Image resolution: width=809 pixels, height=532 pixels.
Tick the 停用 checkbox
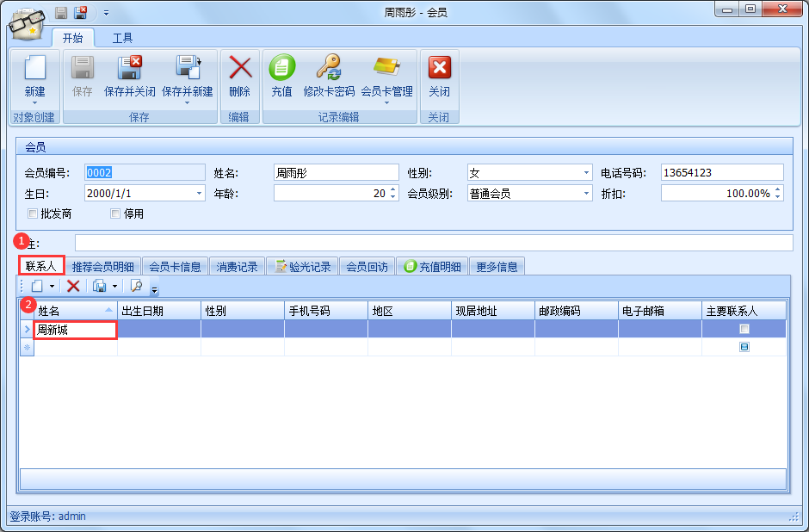[x=115, y=213]
